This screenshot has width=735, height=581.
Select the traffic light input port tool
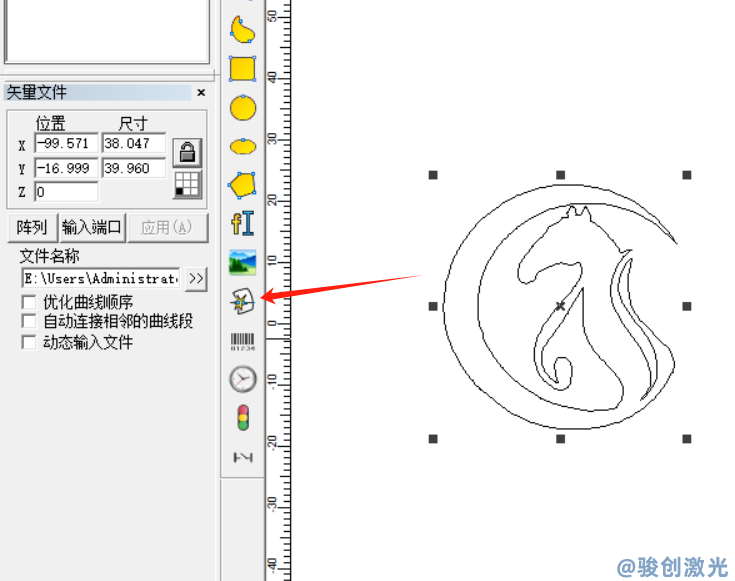(x=243, y=418)
